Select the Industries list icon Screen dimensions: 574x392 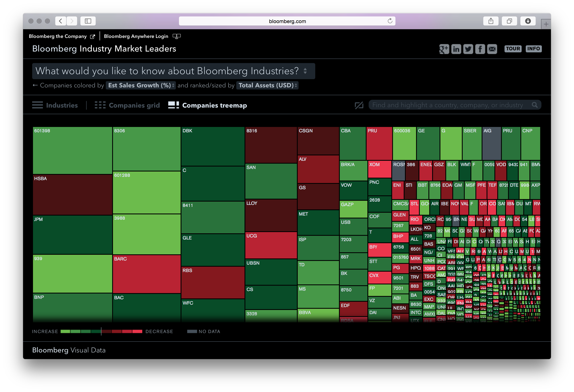tap(37, 105)
